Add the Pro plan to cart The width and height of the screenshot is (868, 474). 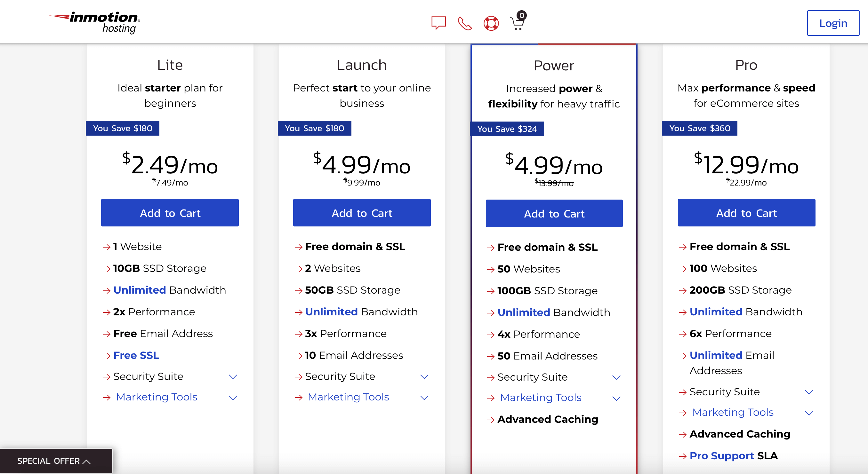(746, 213)
